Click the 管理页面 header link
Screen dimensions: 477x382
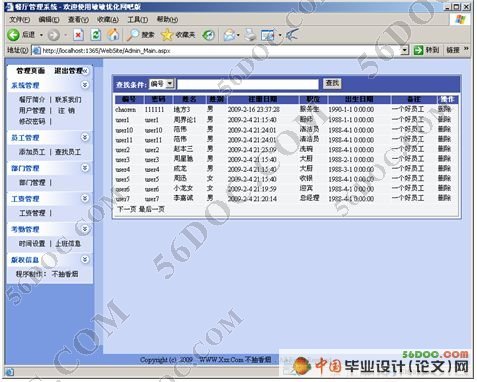point(30,71)
